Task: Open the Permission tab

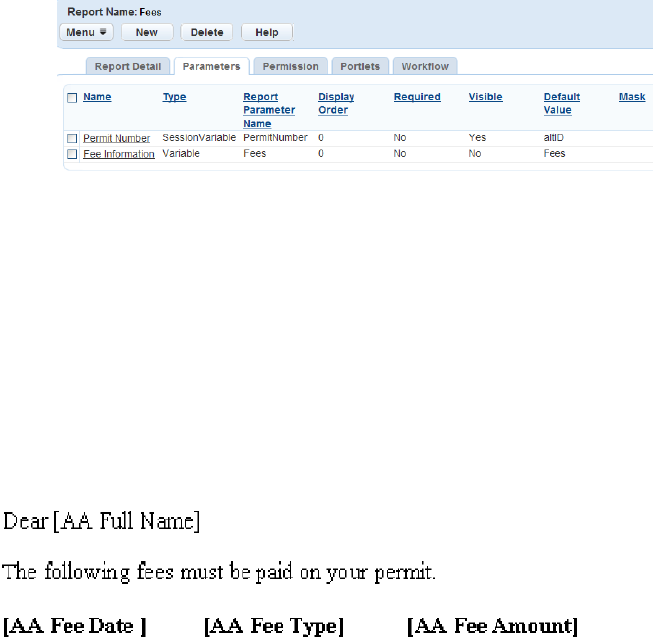Action: click(291, 67)
